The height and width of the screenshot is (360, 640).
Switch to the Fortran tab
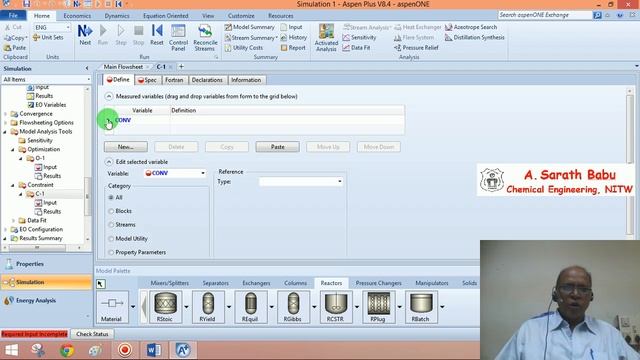click(x=174, y=80)
